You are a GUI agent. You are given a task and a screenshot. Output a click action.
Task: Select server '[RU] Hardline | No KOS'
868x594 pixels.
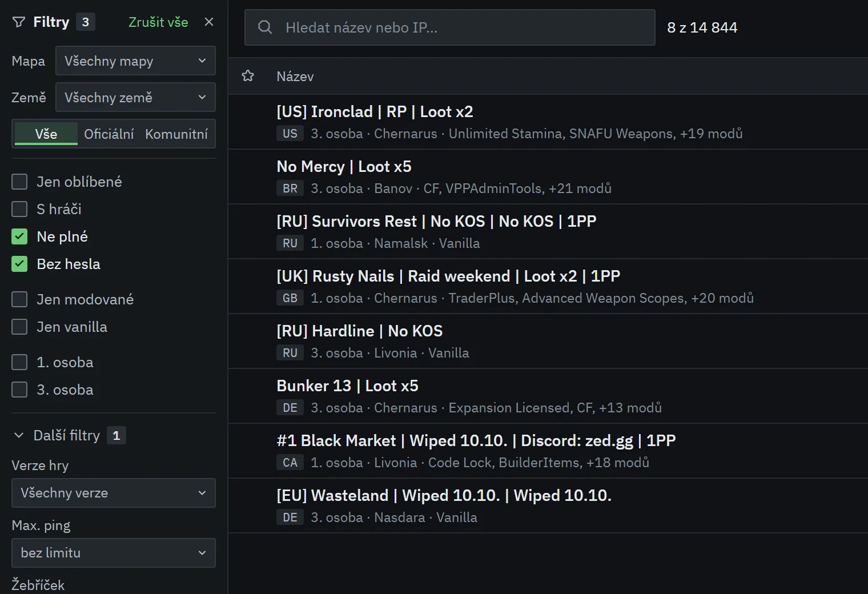coord(548,341)
